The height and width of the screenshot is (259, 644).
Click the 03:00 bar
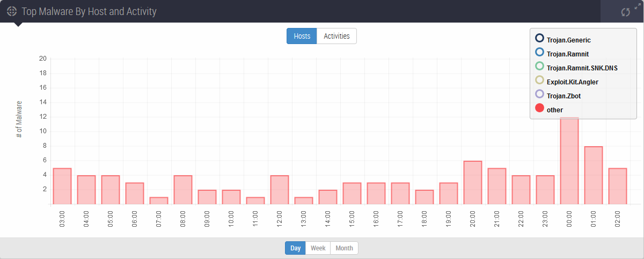click(62, 186)
